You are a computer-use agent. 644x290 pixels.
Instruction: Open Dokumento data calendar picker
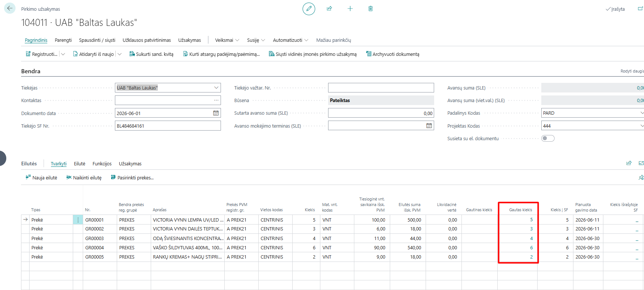216,113
